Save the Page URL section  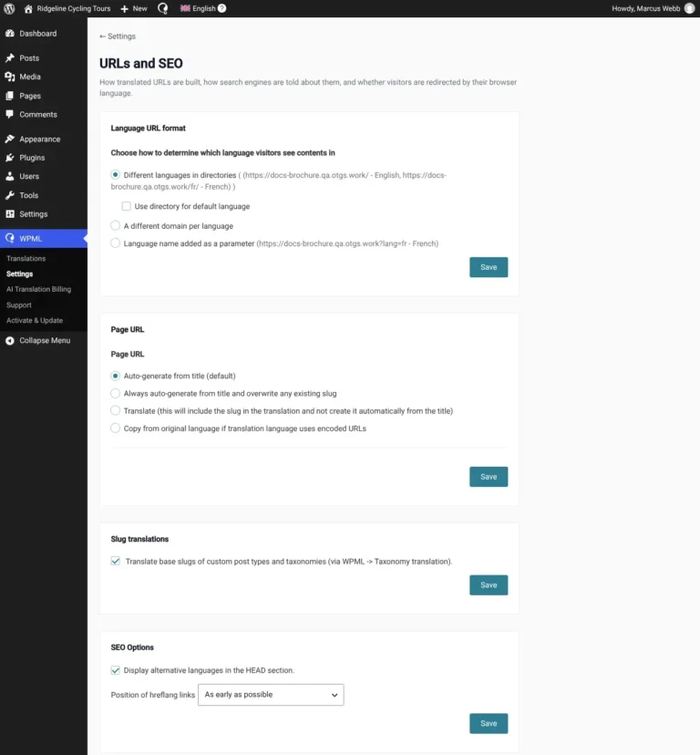489,477
